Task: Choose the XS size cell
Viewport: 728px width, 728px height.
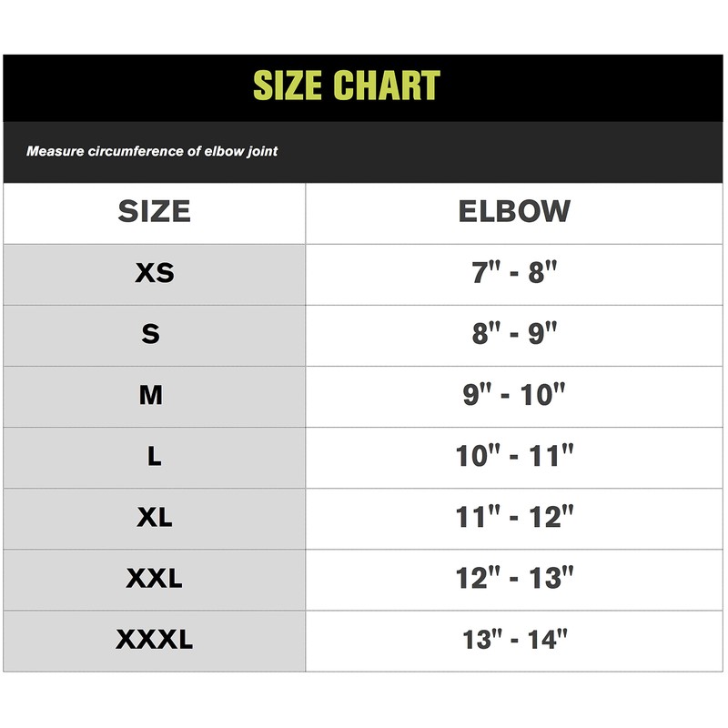Action: [x=154, y=273]
